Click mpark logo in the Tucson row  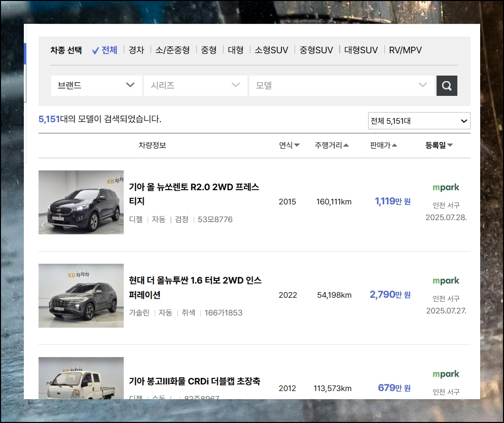tap(446, 280)
